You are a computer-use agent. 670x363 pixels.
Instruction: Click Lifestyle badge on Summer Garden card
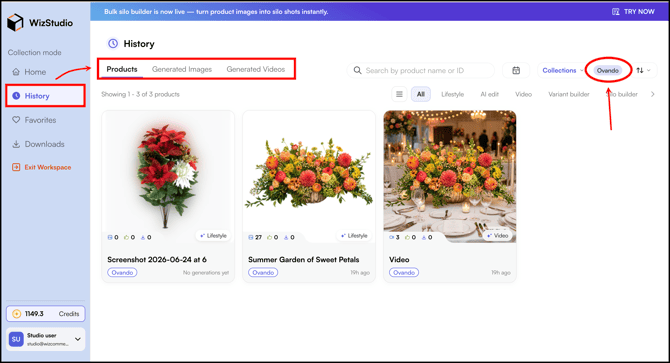[x=354, y=236]
